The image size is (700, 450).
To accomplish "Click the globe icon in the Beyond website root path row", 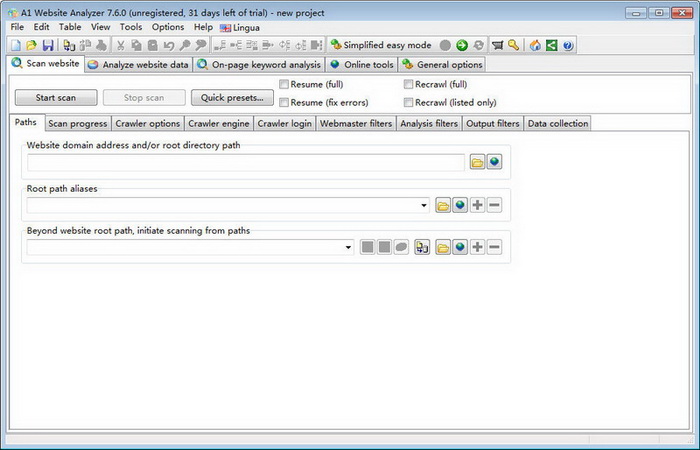I will click(x=460, y=247).
